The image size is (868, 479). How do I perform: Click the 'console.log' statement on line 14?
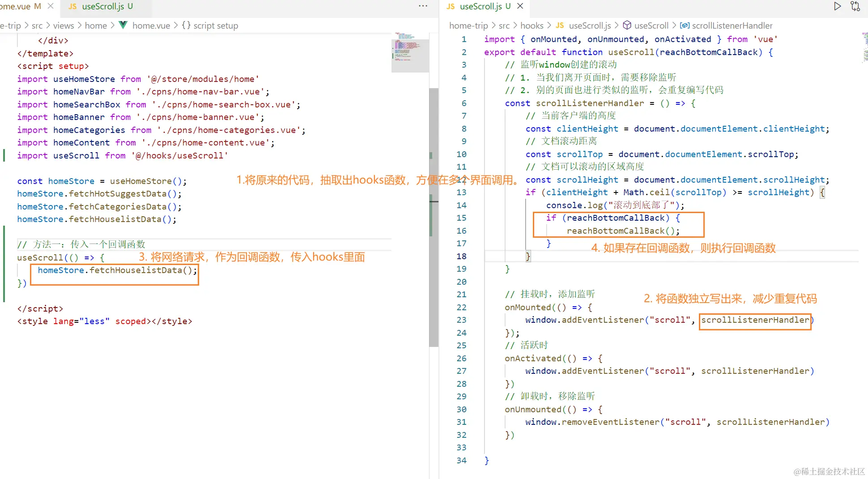tap(615, 205)
